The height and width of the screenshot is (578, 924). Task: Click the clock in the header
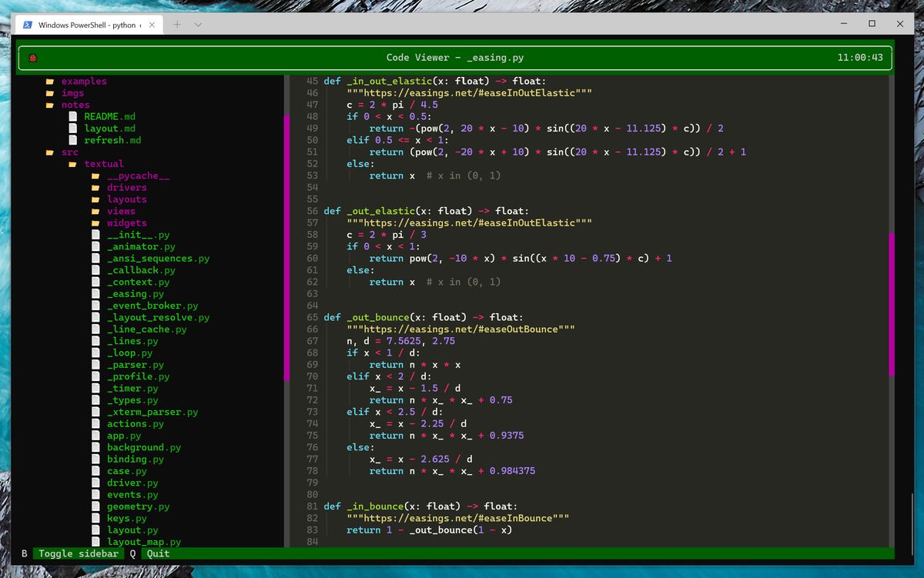tap(860, 58)
